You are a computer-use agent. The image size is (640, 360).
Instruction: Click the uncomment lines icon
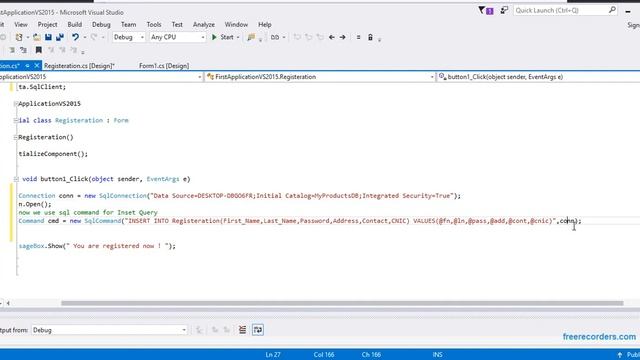coord(23,50)
